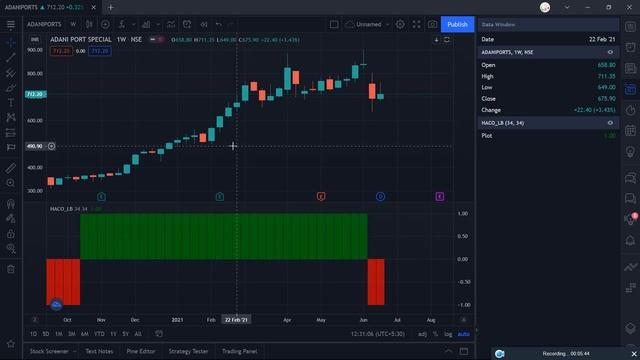The image size is (640, 360).
Task: Open the alerts clock panel in the right sidebar
Action: coord(630,47)
